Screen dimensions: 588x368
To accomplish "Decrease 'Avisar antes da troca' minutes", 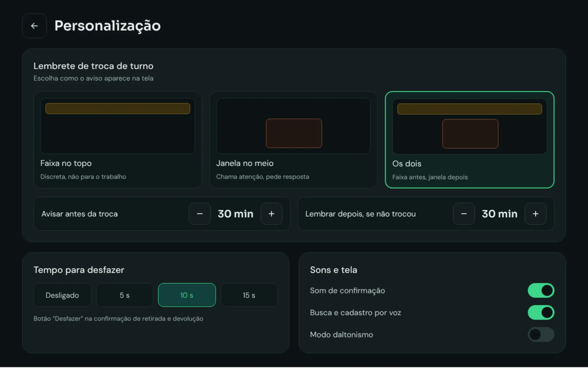I will 200,214.
